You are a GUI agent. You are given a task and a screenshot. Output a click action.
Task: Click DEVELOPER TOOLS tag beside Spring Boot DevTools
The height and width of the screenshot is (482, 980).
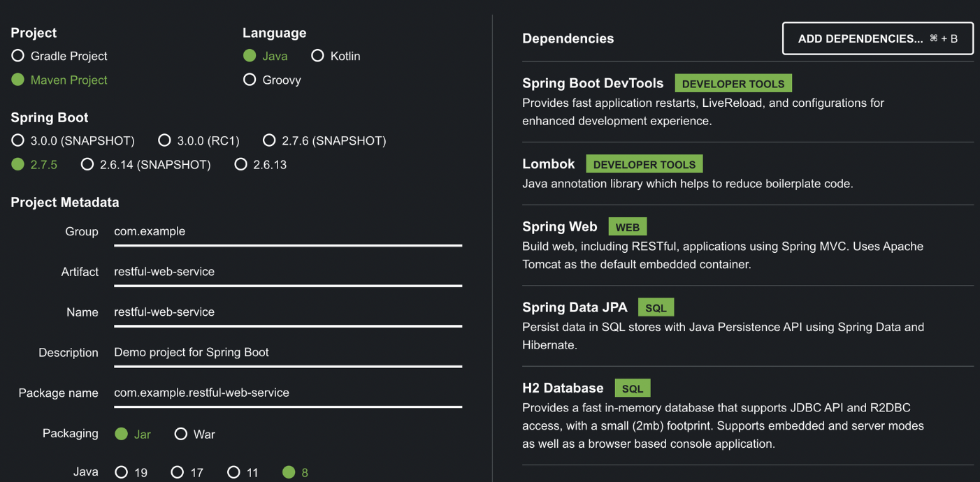pos(733,84)
